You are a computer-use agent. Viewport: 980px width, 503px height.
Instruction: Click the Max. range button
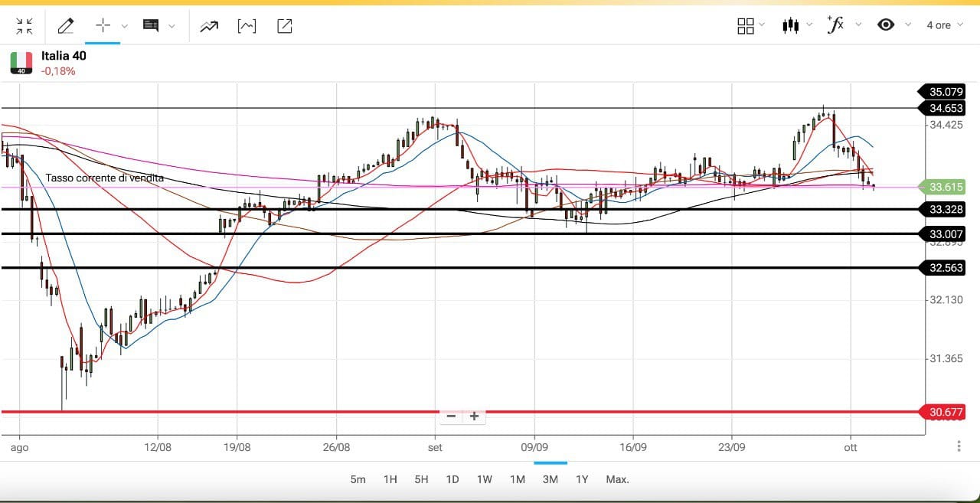617,479
